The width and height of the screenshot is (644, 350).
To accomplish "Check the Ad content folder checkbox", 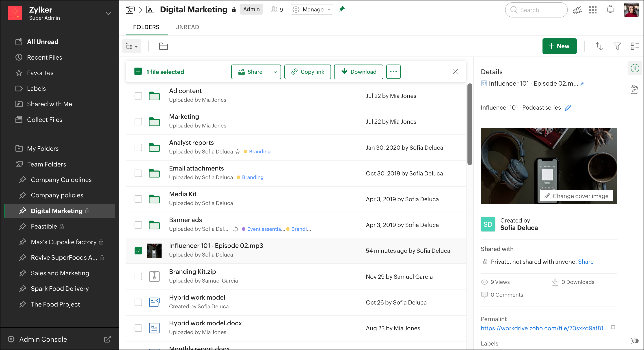I will (x=138, y=96).
